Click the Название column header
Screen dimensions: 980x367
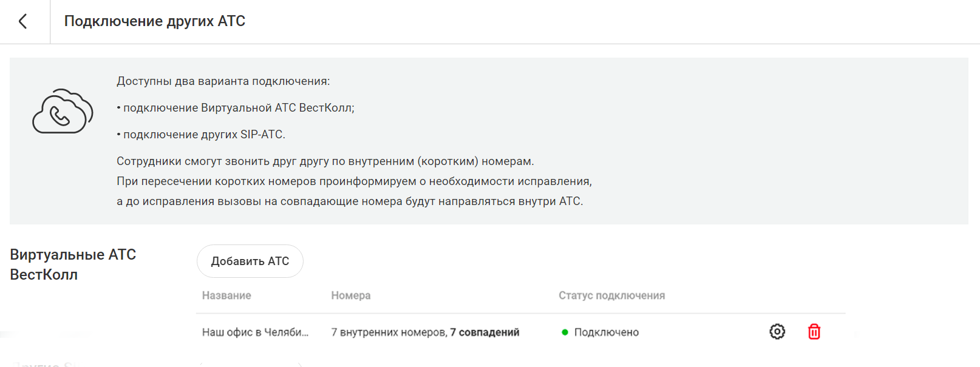tap(226, 295)
